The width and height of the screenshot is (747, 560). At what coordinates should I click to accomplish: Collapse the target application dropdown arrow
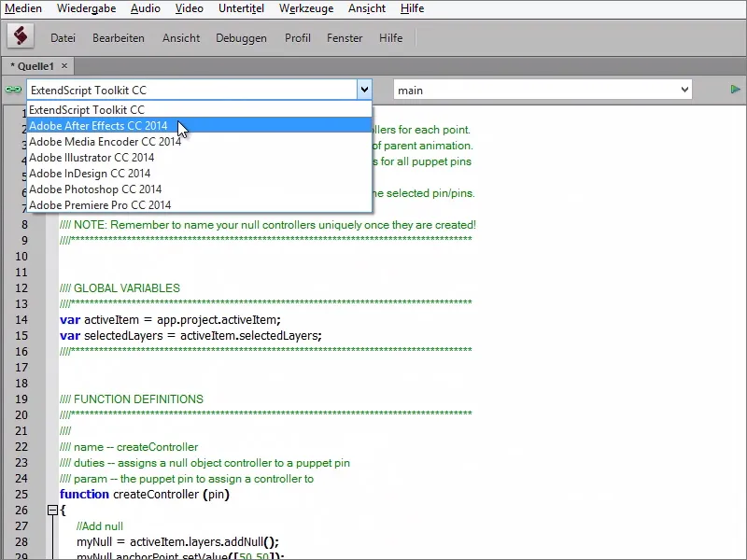(x=364, y=90)
